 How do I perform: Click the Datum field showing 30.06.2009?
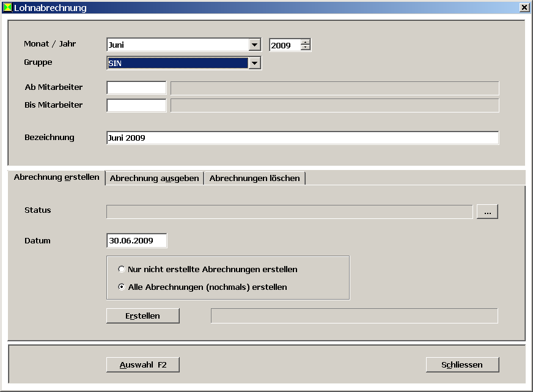point(136,240)
